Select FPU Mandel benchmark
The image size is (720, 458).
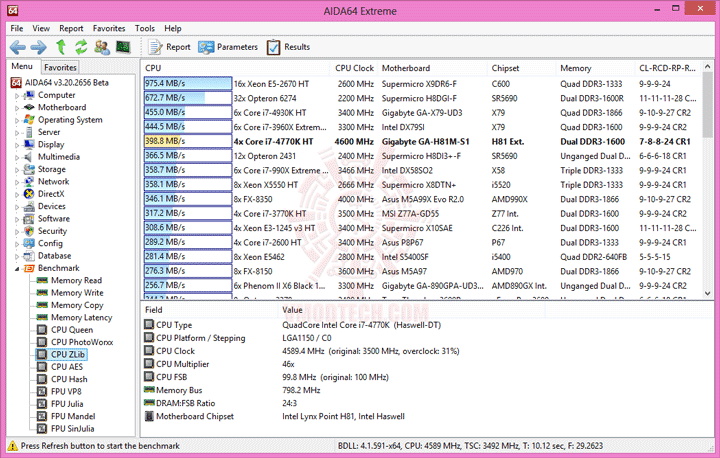pyautogui.click(x=73, y=417)
